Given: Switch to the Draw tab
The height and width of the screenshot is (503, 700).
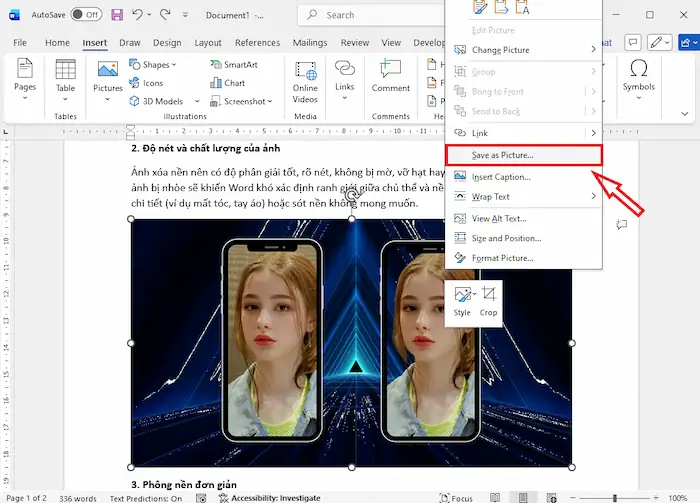Looking at the screenshot, I should (129, 43).
